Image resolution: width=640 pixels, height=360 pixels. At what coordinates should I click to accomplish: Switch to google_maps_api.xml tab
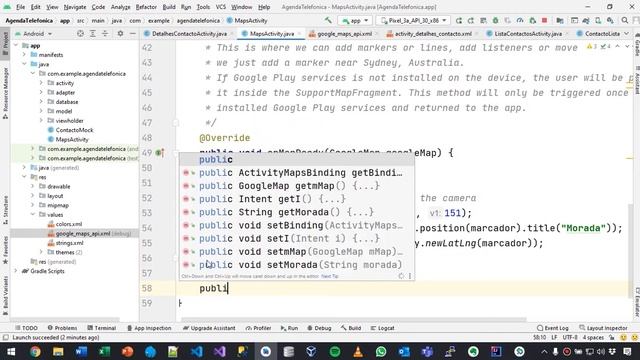tap(344, 34)
